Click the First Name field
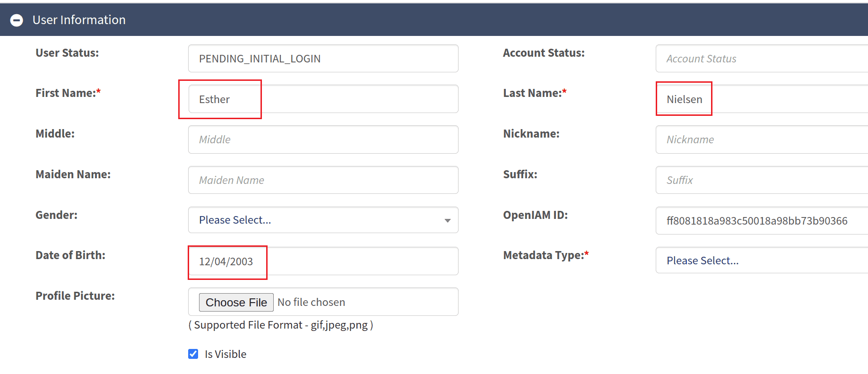The height and width of the screenshot is (374, 868). [322, 99]
